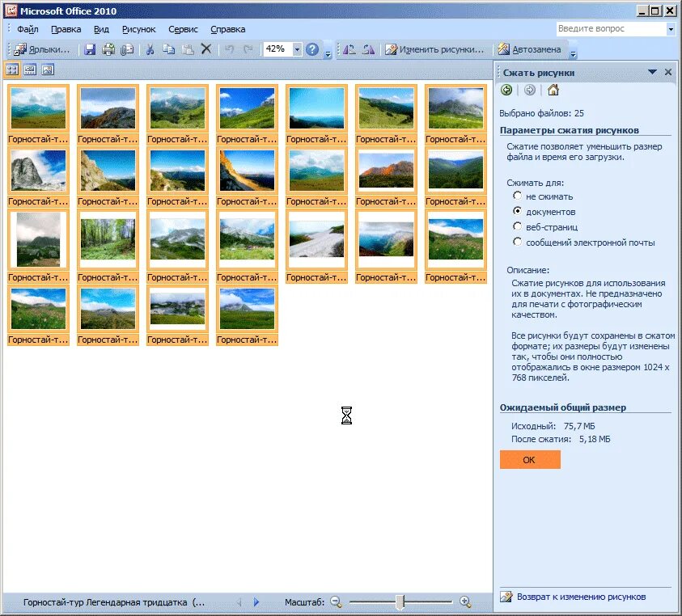Image resolution: width=682 pixels, height=616 pixels.
Task: Select the 'не сжимать' radio option
Action: 517,196
